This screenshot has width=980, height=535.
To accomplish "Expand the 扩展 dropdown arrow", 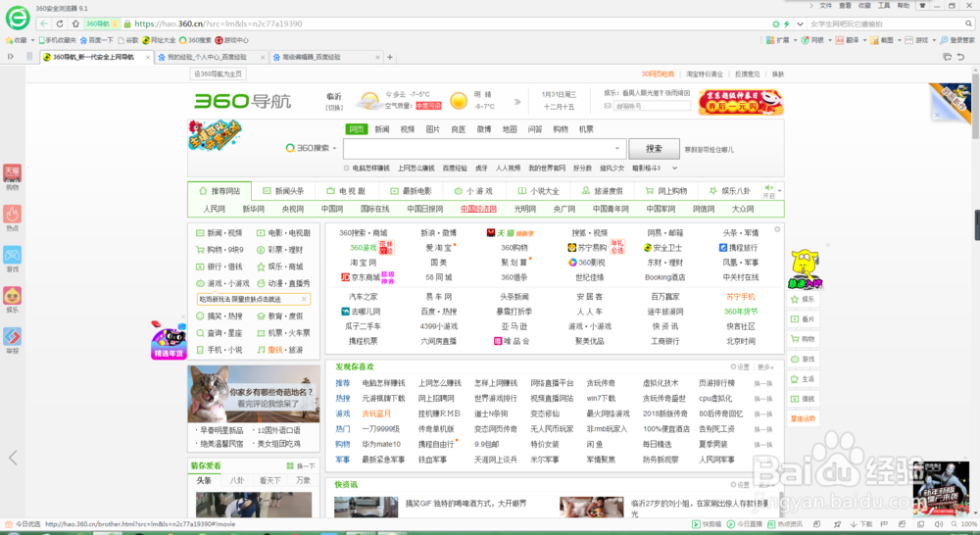I will pyautogui.click(x=795, y=40).
